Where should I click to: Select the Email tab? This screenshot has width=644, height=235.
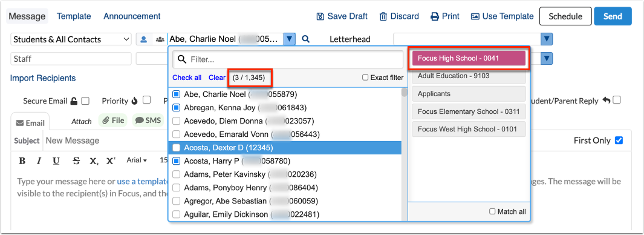coord(30,122)
